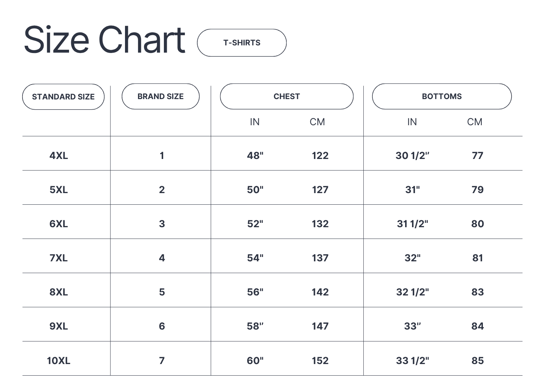Click the 48" chest measurement

pyautogui.click(x=255, y=156)
